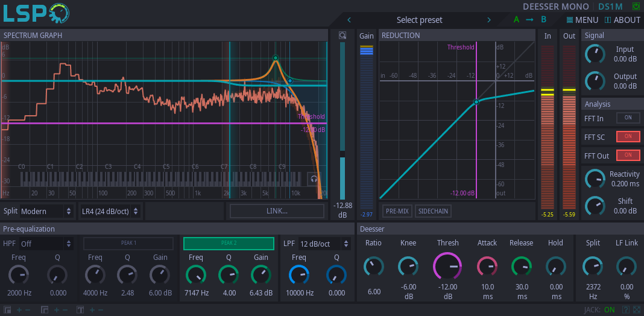Click the DS1M plugin identifier
This screenshot has width=644, height=316.
(610, 7)
